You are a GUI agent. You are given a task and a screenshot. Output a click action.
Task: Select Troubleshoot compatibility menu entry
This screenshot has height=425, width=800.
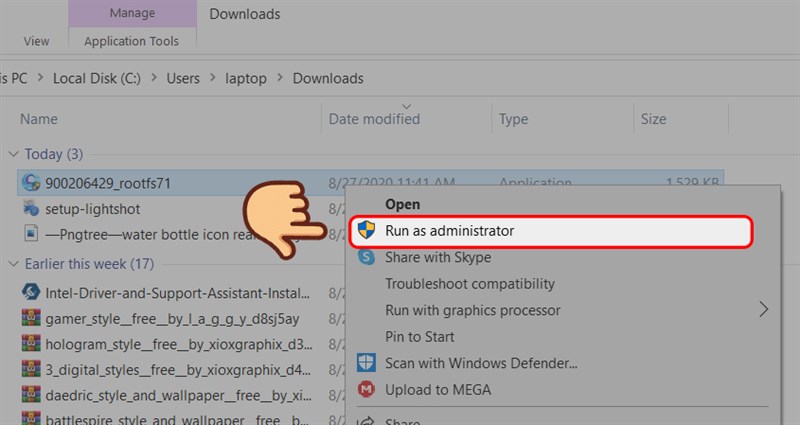470,284
